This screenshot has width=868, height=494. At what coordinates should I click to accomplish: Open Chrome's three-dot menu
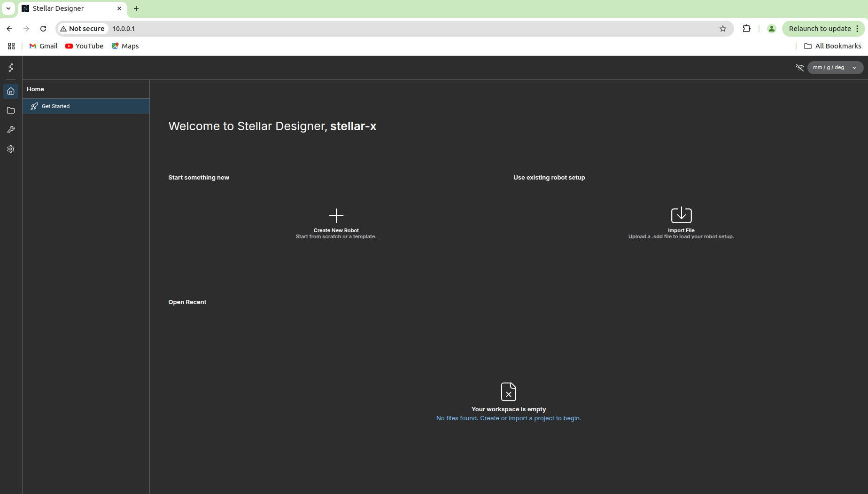857,29
